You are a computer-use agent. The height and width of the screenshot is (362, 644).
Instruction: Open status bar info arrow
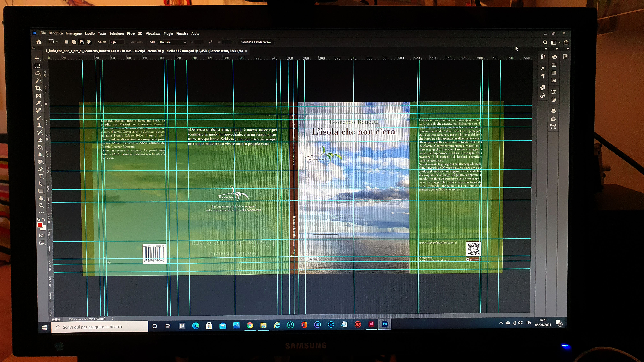112,319
